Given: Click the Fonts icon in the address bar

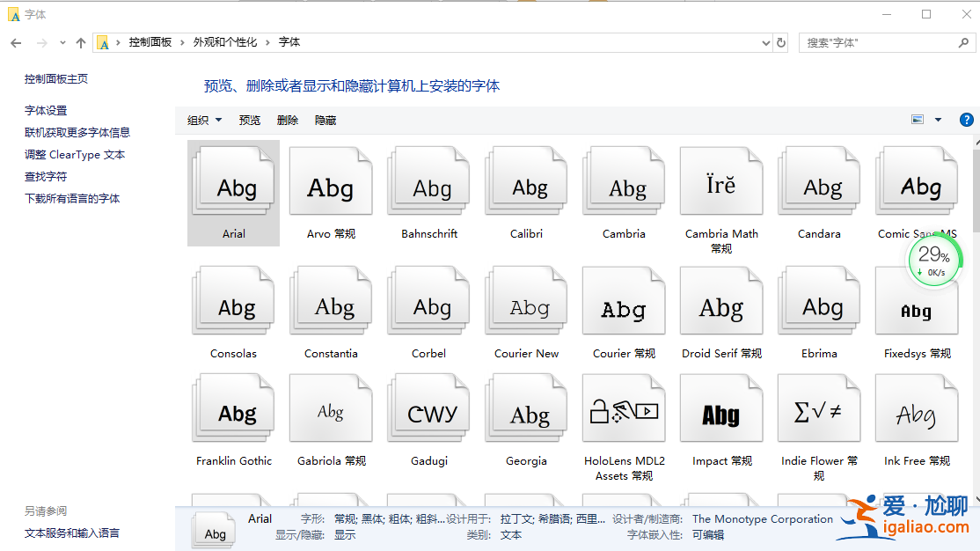Looking at the screenshot, I should (x=104, y=41).
